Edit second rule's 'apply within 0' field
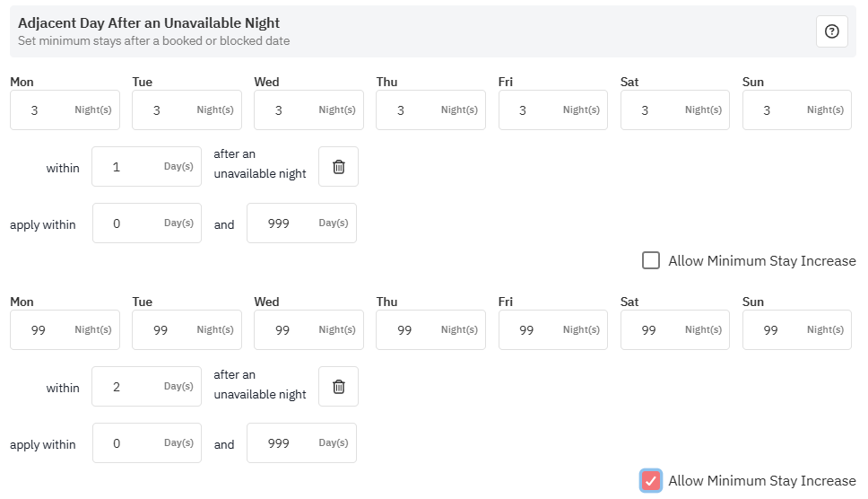 [147, 443]
